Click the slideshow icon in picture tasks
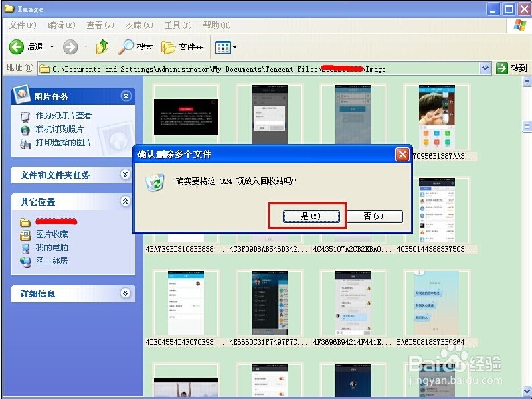The image size is (532, 399). [x=25, y=116]
